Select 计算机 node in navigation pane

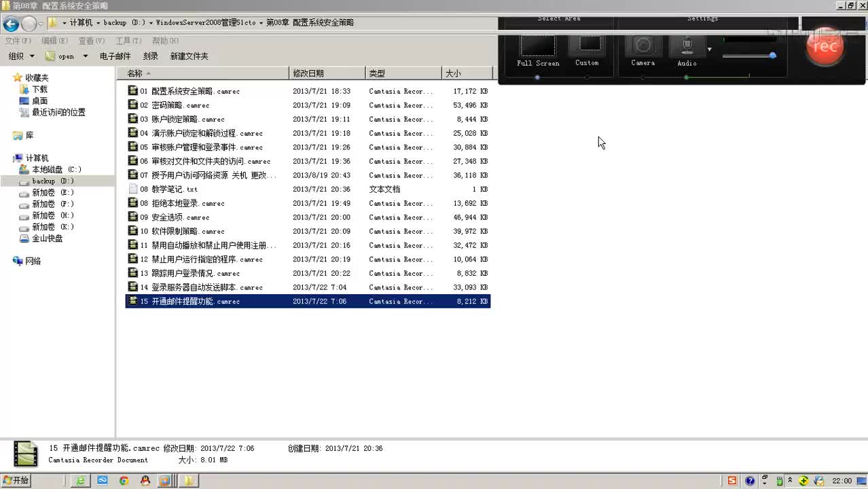tap(31, 158)
